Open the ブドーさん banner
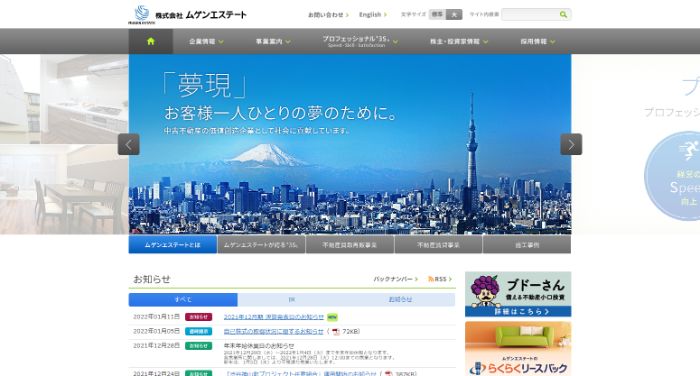This screenshot has height=376, width=700. click(x=518, y=294)
